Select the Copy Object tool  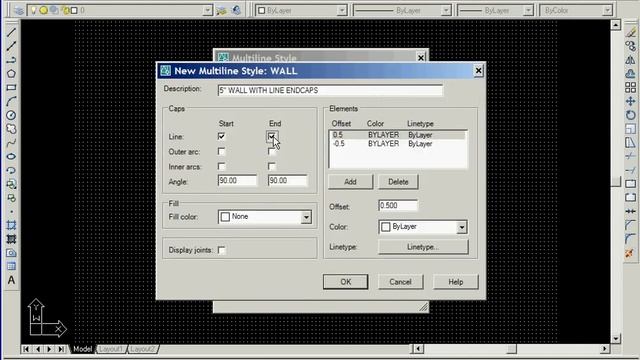tap(630, 46)
